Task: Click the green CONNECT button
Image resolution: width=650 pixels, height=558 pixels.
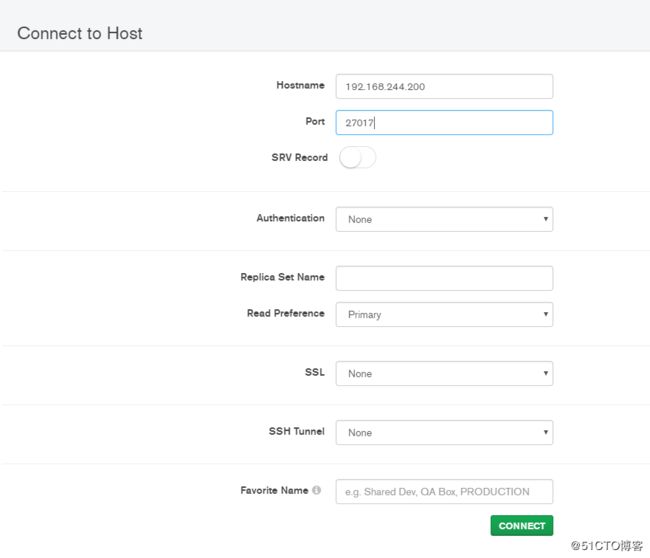Action: (x=521, y=525)
